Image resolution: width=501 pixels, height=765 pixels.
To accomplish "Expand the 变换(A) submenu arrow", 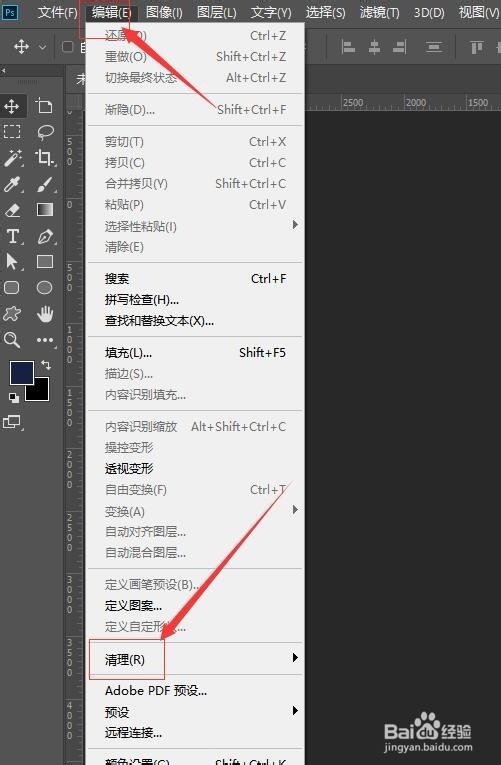I will click(295, 510).
